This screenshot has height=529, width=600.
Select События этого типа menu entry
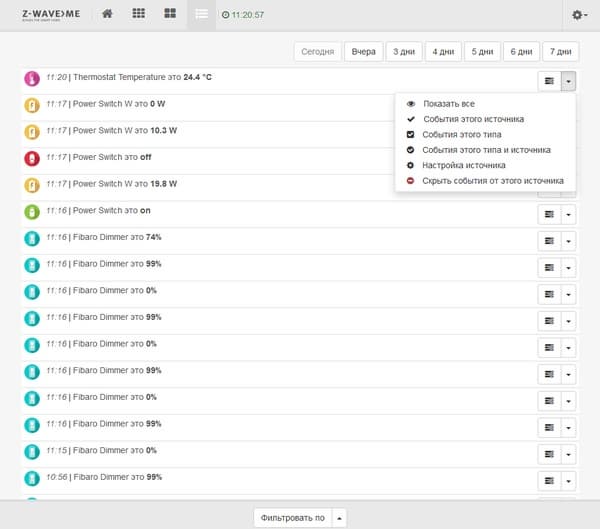pyautogui.click(x=485, y=134)
